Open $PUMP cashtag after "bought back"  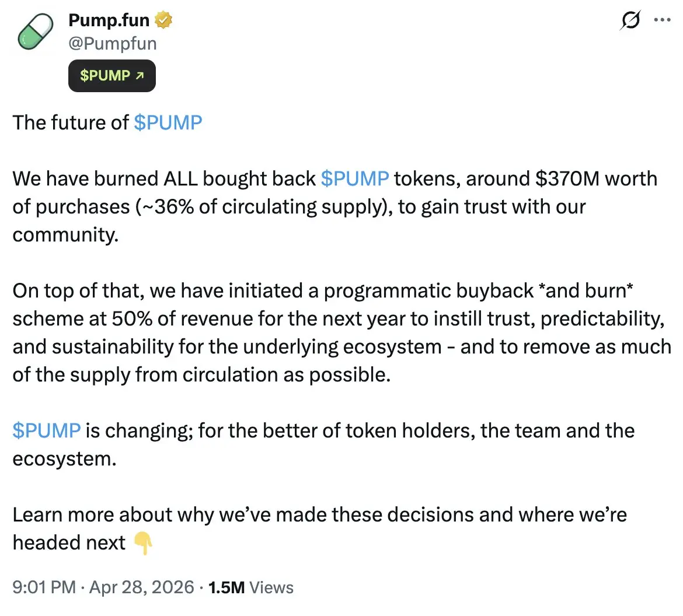[x=355, y=178]
